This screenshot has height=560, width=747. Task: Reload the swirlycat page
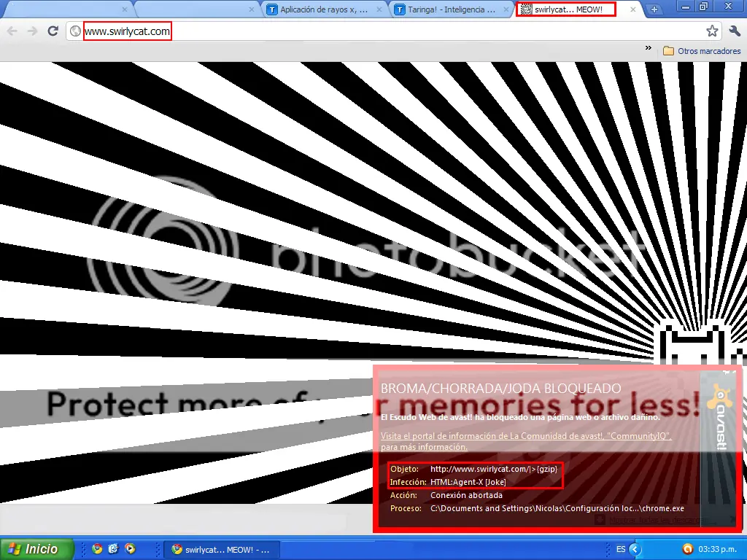tap(53, 31)
